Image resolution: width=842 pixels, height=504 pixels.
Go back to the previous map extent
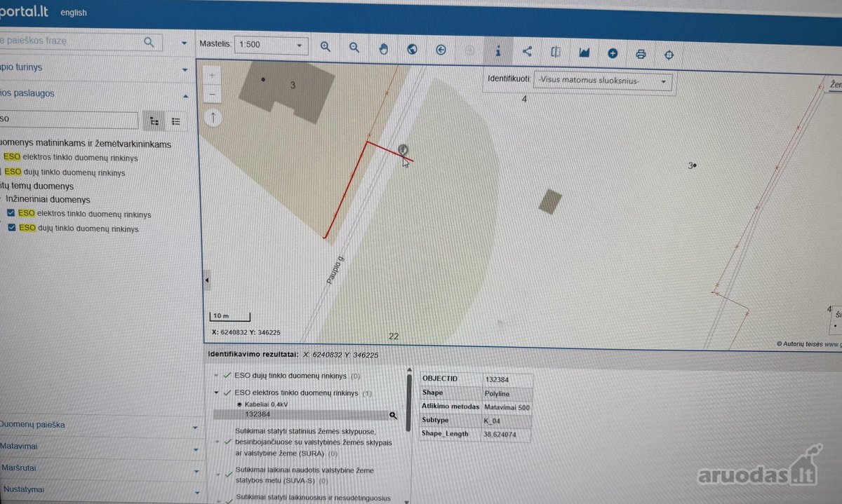441,50
